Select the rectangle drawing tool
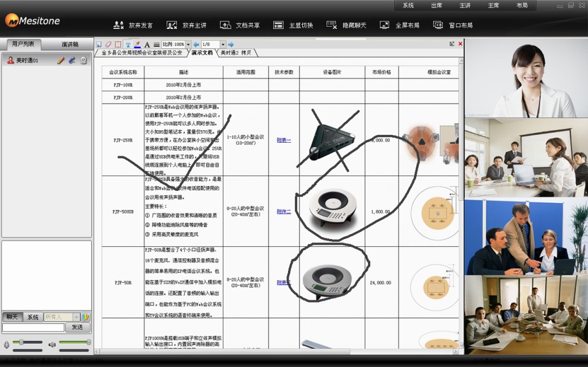 tap(118, 44)
